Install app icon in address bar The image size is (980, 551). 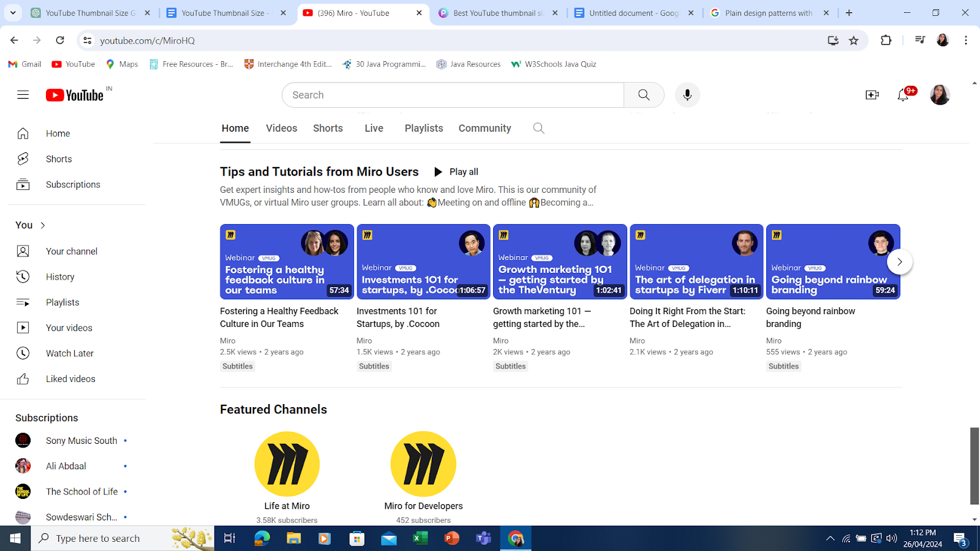(833, 40)
